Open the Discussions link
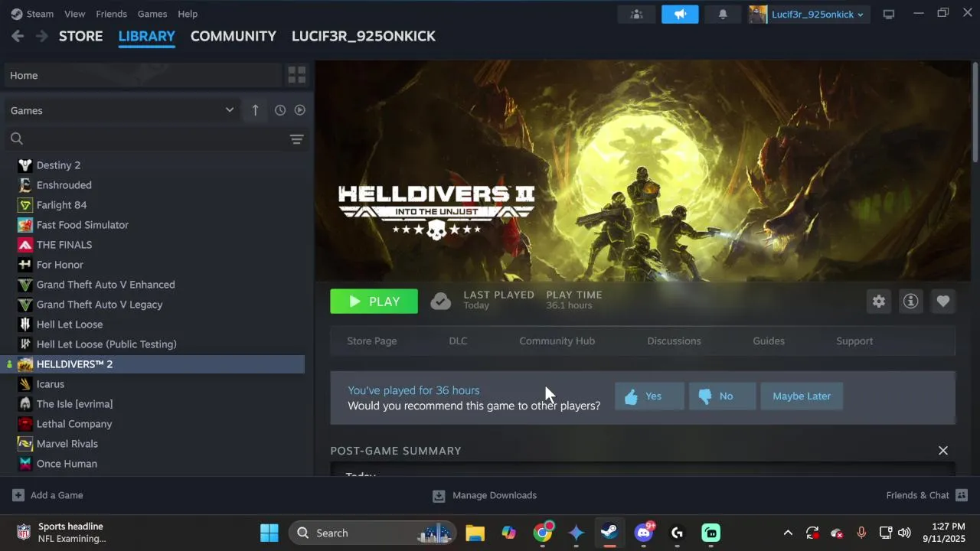Viewport: 980px width, 551px height. [674, 341]
